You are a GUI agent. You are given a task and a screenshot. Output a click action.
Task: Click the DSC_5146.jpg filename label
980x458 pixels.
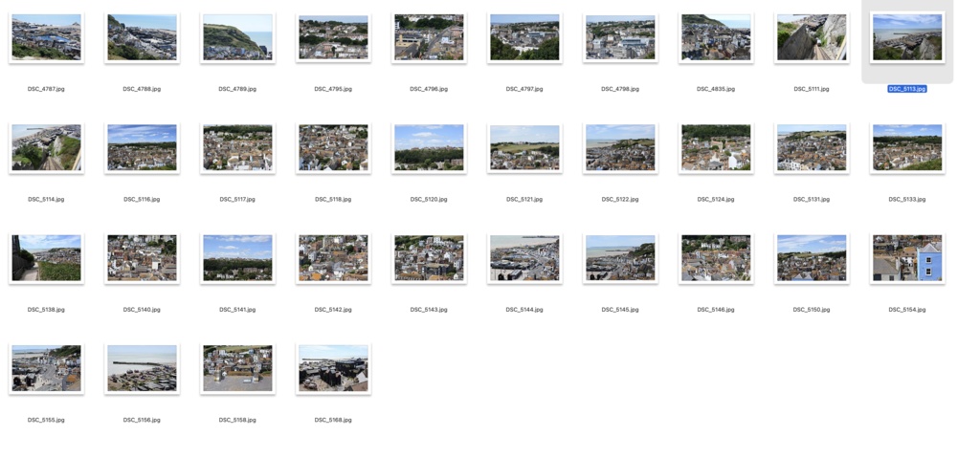[x=716, y=310]
